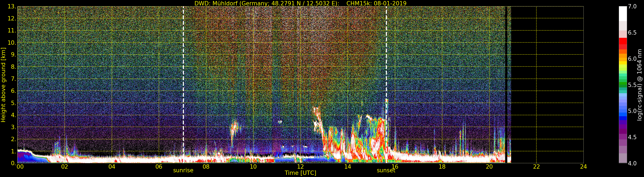Select the time axis tick label 20
The width and height of the screenshot is (644, 177).
pos(489,167)
